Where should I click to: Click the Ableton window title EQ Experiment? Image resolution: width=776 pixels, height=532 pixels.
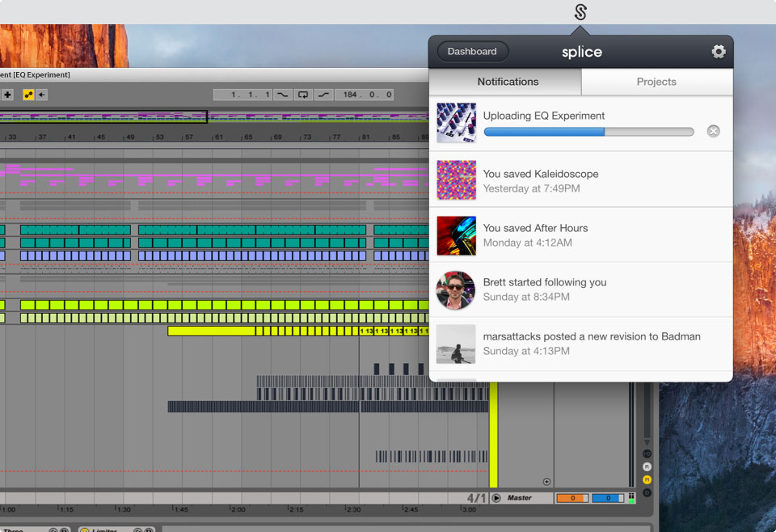35,74
